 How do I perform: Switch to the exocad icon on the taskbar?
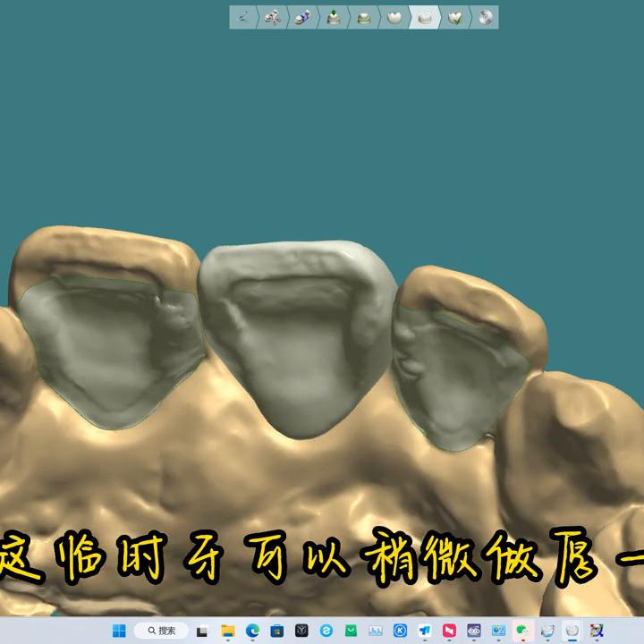pyautogui.click(x=474, y=630)
